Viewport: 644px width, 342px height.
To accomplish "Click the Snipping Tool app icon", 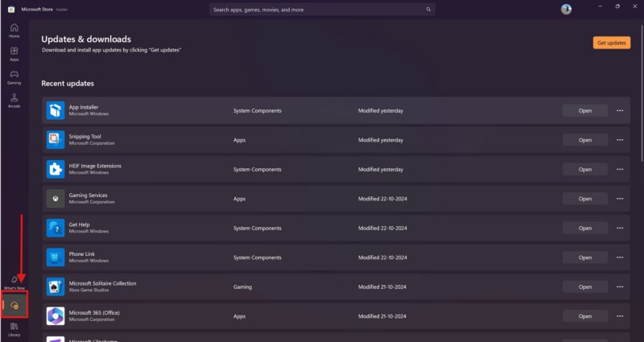I will (56, 139).
